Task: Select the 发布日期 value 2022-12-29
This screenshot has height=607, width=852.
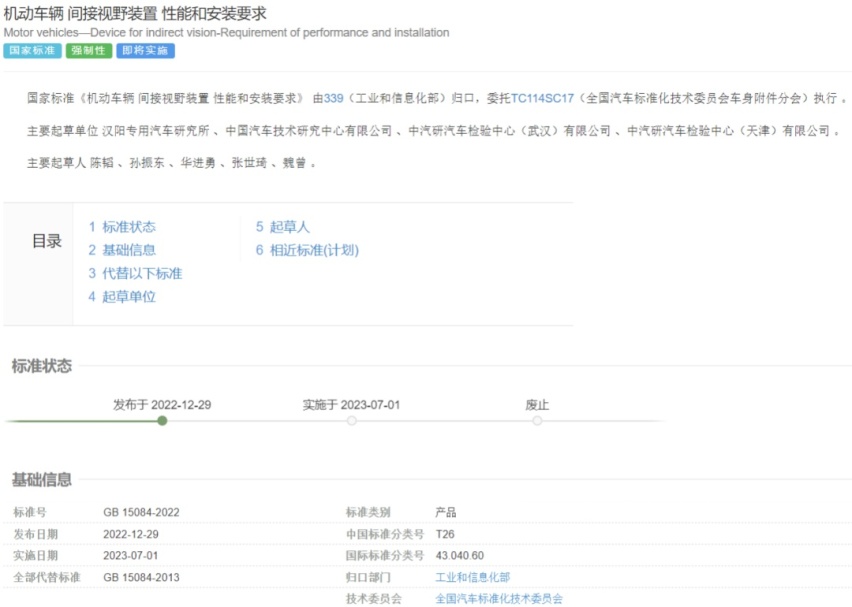Action: point(131,534)
